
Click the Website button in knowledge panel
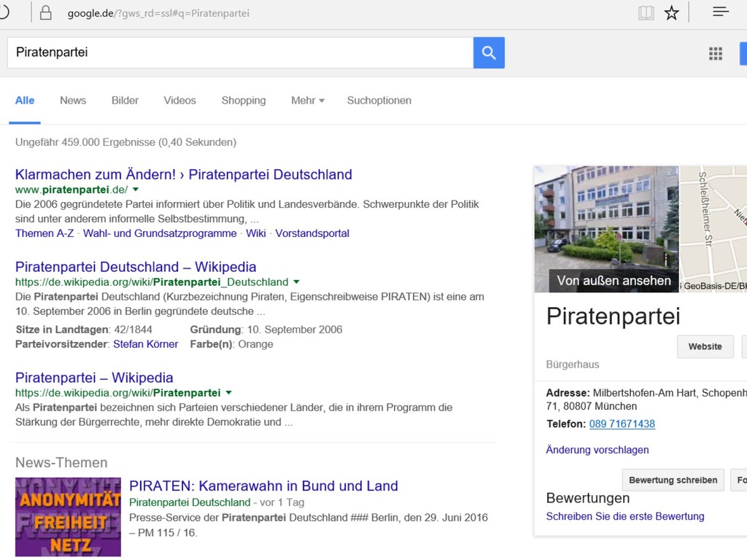pyautogui.click(x=705, y=346)
